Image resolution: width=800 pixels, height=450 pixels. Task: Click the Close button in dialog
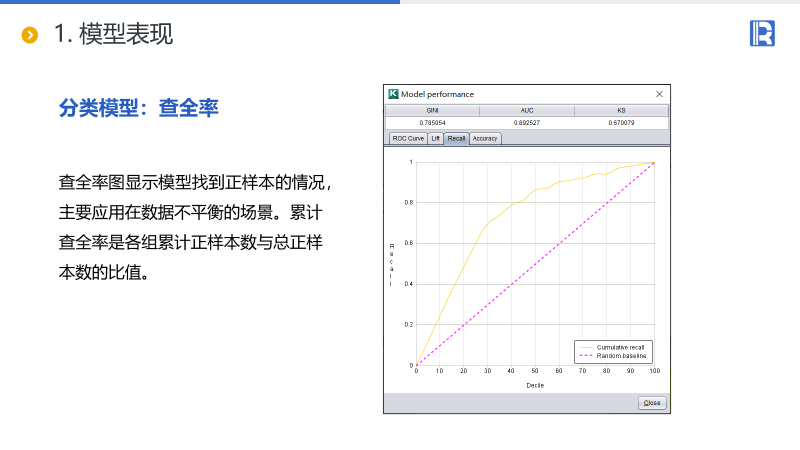click(652, 403)
